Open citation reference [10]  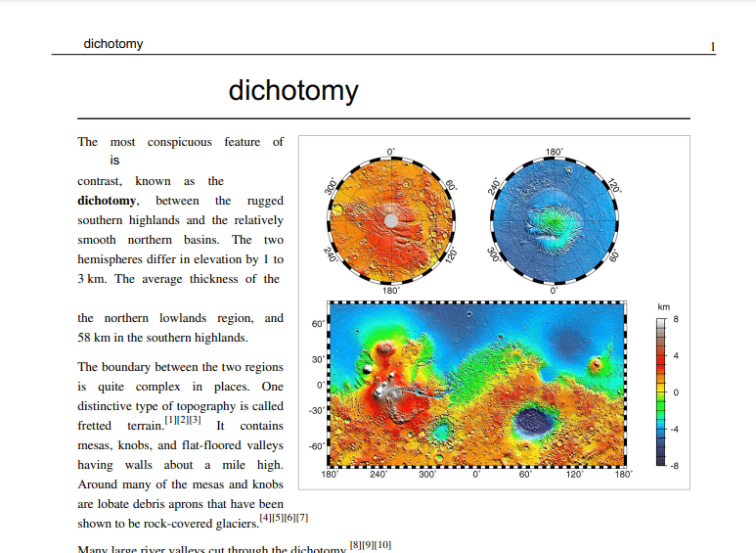(x=383, y=545)
